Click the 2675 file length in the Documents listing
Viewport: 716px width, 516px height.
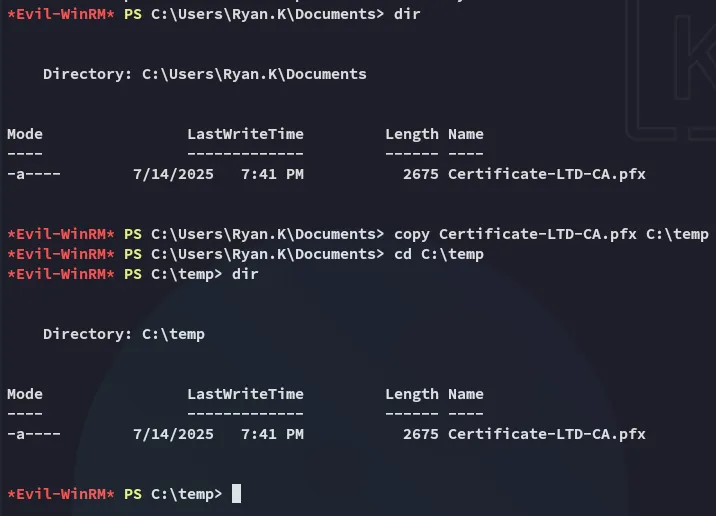[x=421, y=174]
